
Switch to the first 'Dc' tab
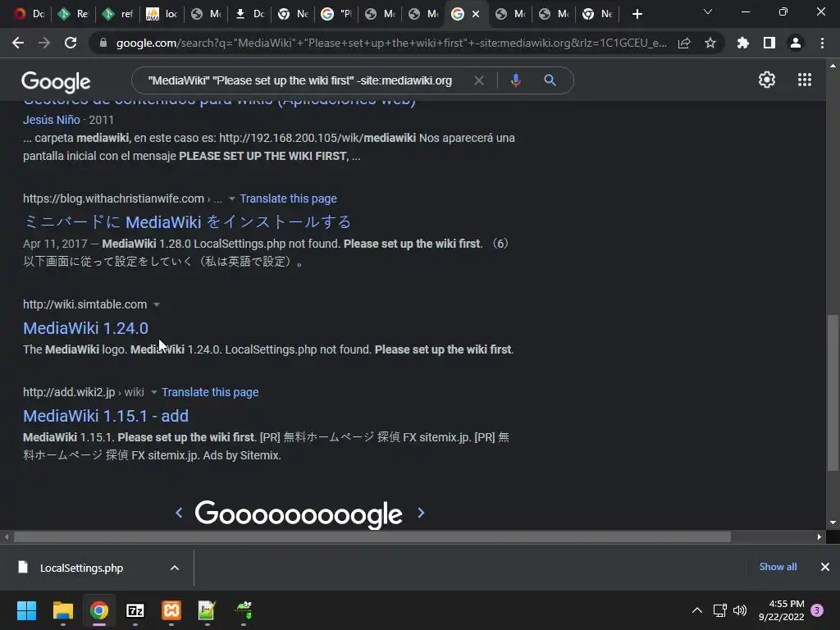30,14
